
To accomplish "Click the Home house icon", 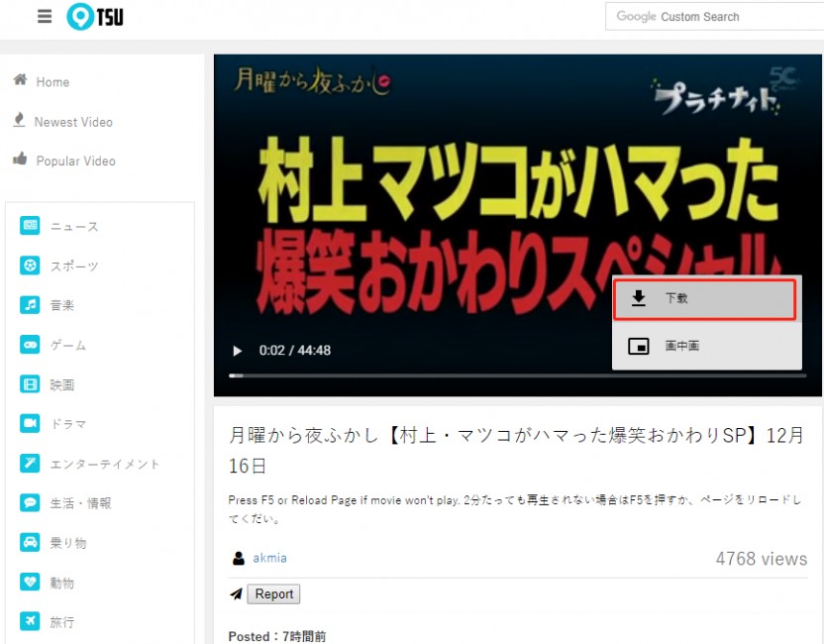I will [x=21, y=80].
